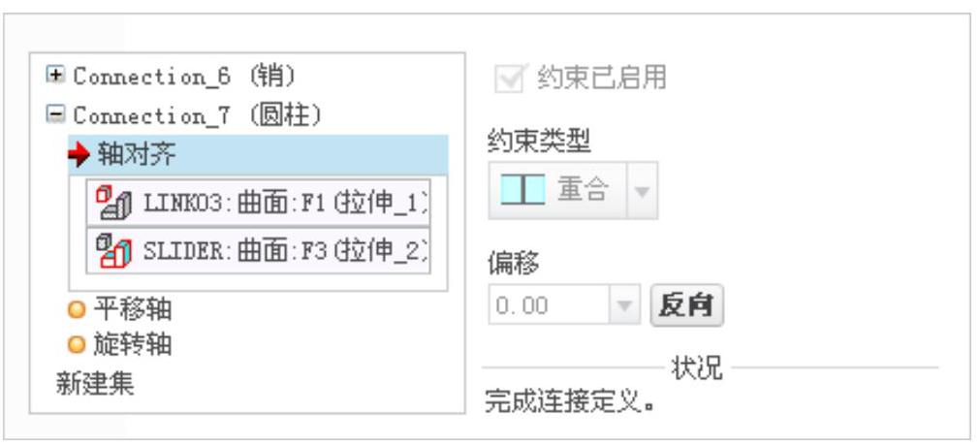
Task: Toggle the 约束已启用 checkbox
Action: click(x=508, y=79)
